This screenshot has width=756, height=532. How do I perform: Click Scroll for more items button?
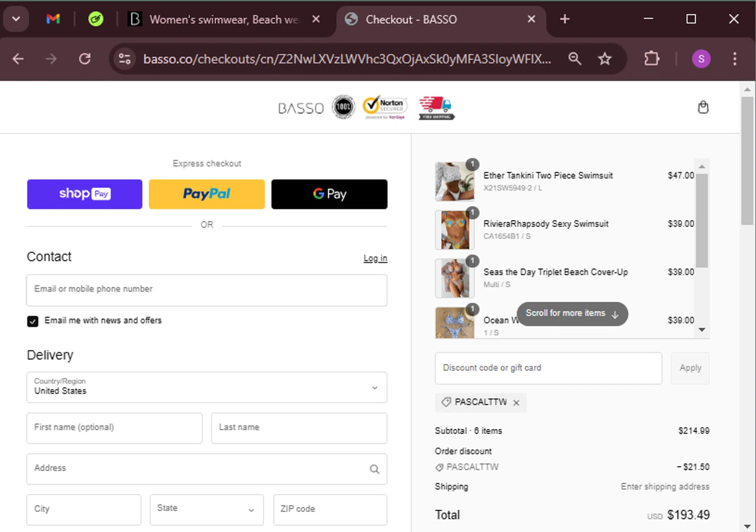coord(572,313)
